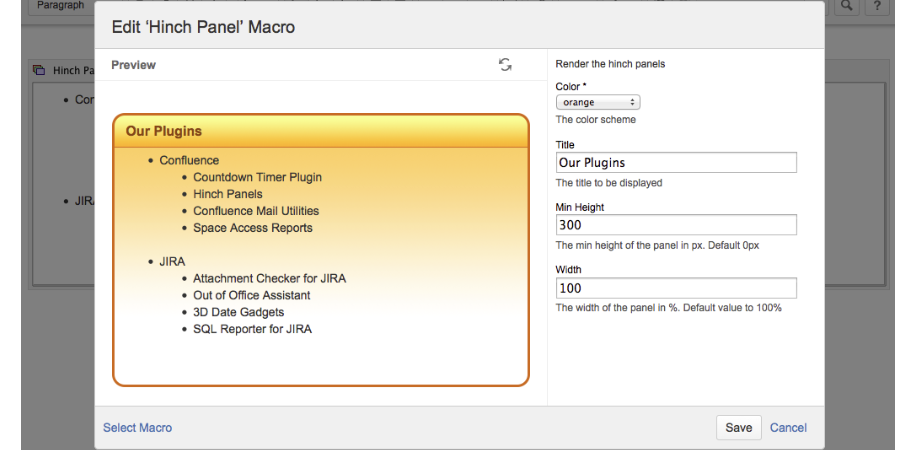Click 'Out of Office Assistant' item
The width and height of the screenshot is (920, 450).
[252, 296]
